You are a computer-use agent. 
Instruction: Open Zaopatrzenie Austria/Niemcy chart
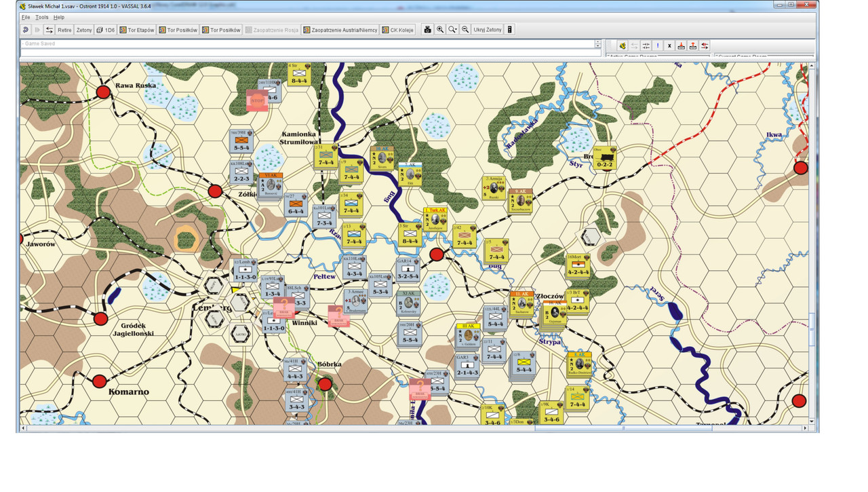[340, 30]
